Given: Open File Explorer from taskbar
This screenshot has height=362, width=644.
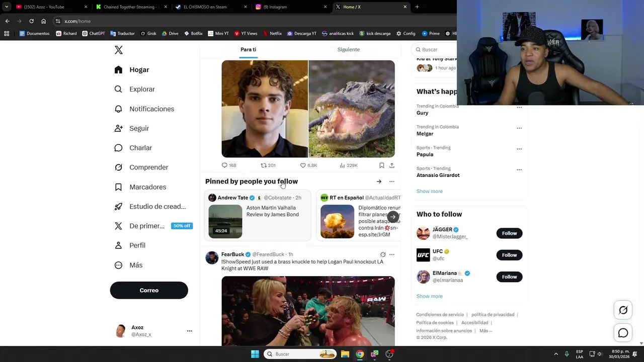Looking at the screenshot, I should point(345,354).
